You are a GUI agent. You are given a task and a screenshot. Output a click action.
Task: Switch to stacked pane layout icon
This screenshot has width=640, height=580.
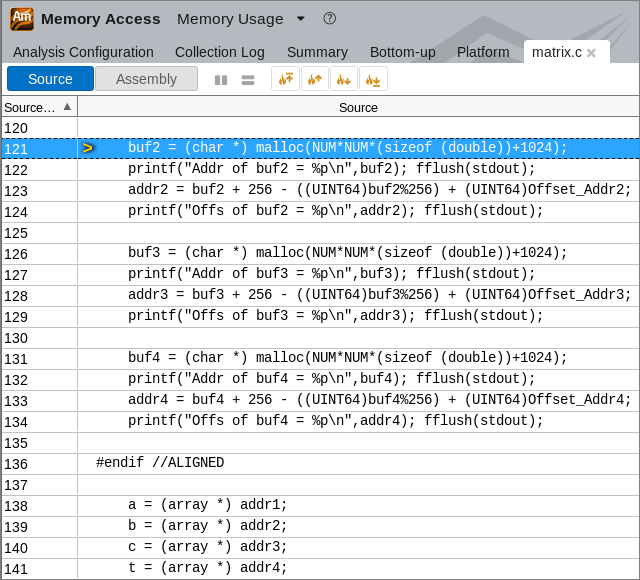[x=248, y=80]
